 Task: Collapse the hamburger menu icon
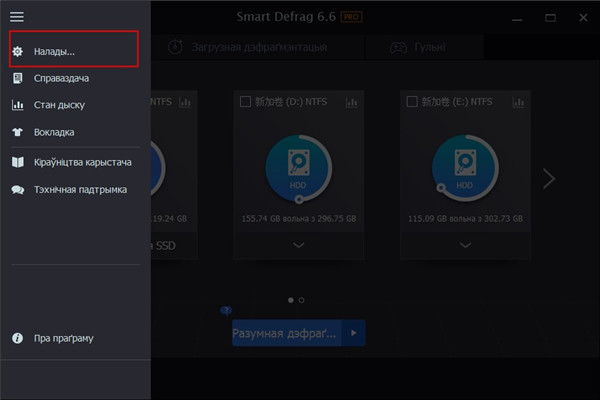point(17,17)
